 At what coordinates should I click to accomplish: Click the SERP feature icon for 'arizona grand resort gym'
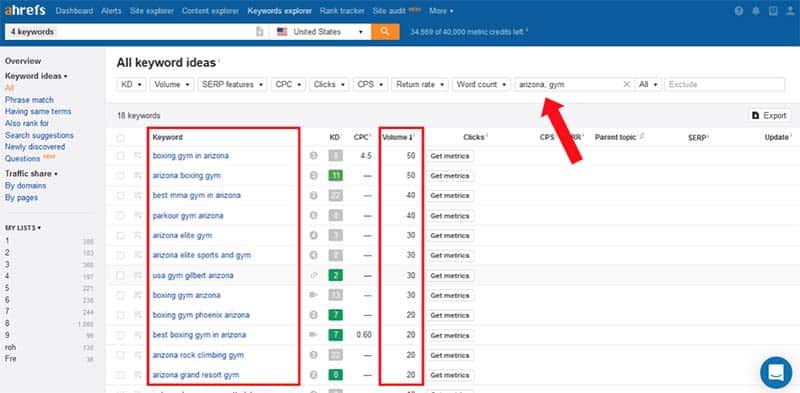(313, 375)
